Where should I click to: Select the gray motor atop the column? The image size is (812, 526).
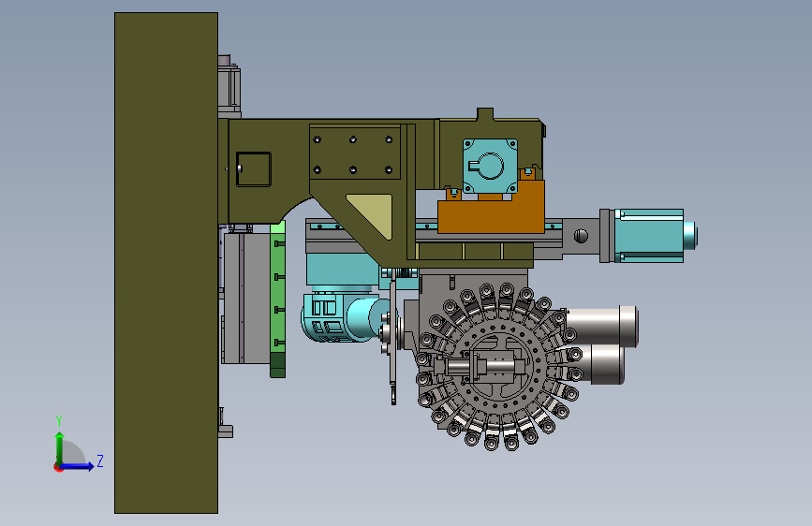point(229,87)
